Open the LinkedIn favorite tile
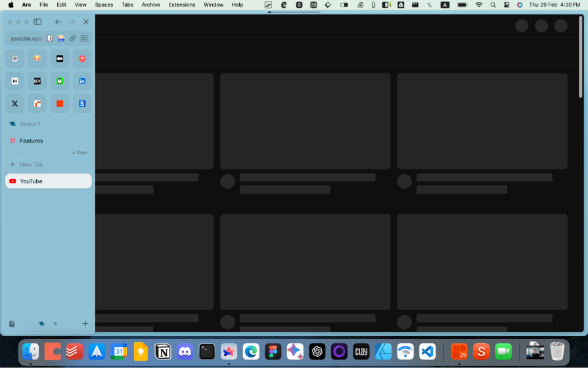Viewport: 588px width, 368px height. pos(82,81)
